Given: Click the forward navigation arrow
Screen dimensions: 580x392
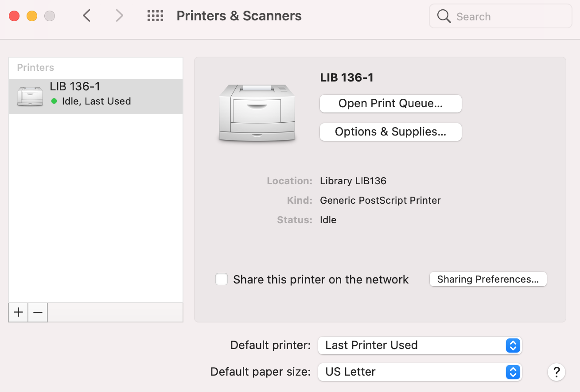Looking at the screenshot, I should (x=119, y=16).
